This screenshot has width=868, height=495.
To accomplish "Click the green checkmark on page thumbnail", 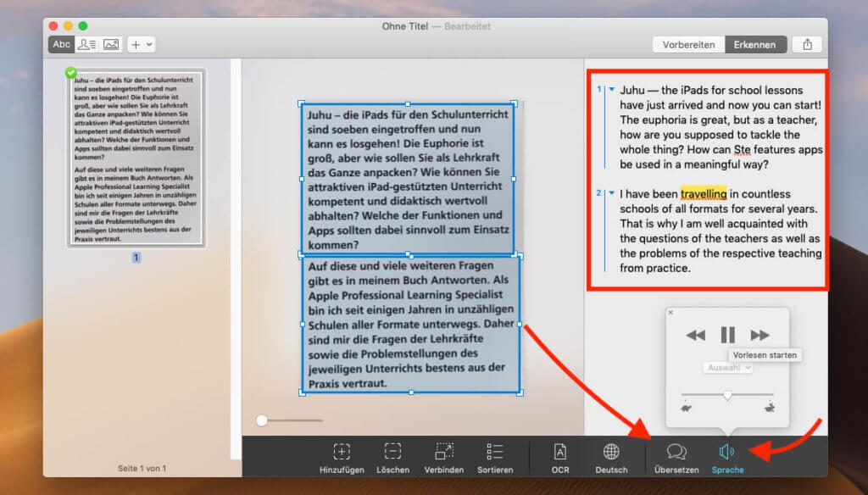I will coord(71,73).
